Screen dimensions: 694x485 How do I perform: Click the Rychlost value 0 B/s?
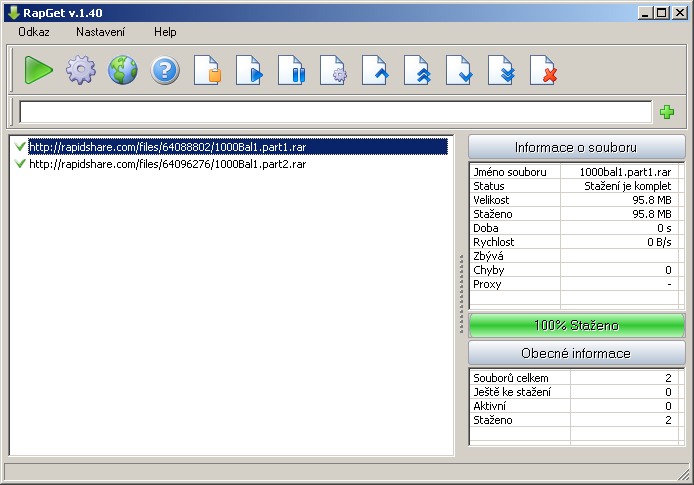click(659, 242)
